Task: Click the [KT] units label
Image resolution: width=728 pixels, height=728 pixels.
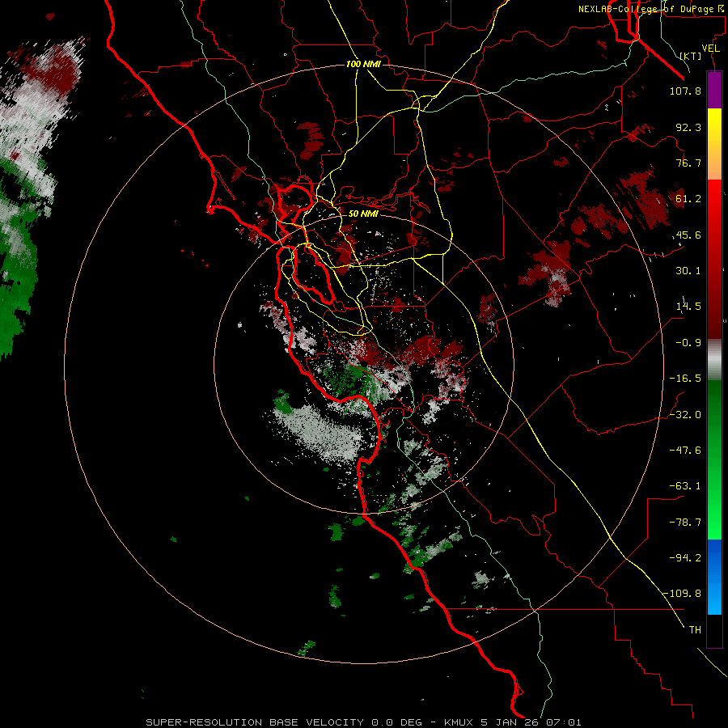Action: (691, 56)
